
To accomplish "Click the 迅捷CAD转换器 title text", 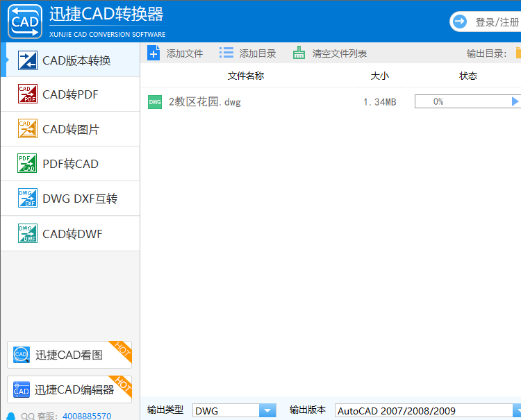I will (x=106, y=15).
